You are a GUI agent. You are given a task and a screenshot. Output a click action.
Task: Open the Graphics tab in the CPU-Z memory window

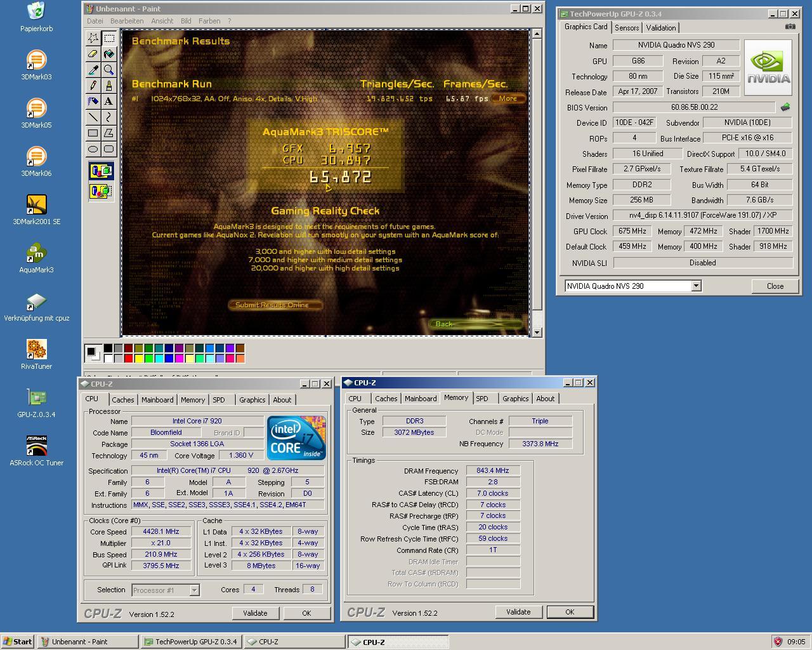tap(515, 399)
